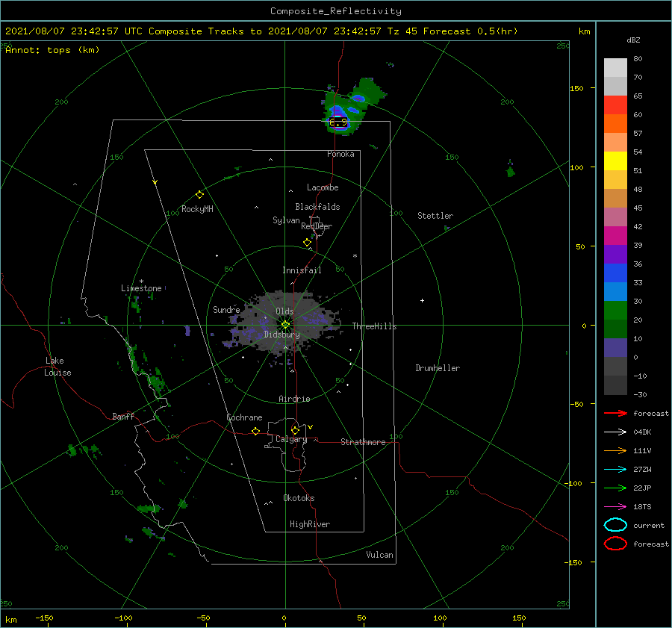Click the yellow radar site marker at center
Screen dimensions: 672x628
(285, 325)
